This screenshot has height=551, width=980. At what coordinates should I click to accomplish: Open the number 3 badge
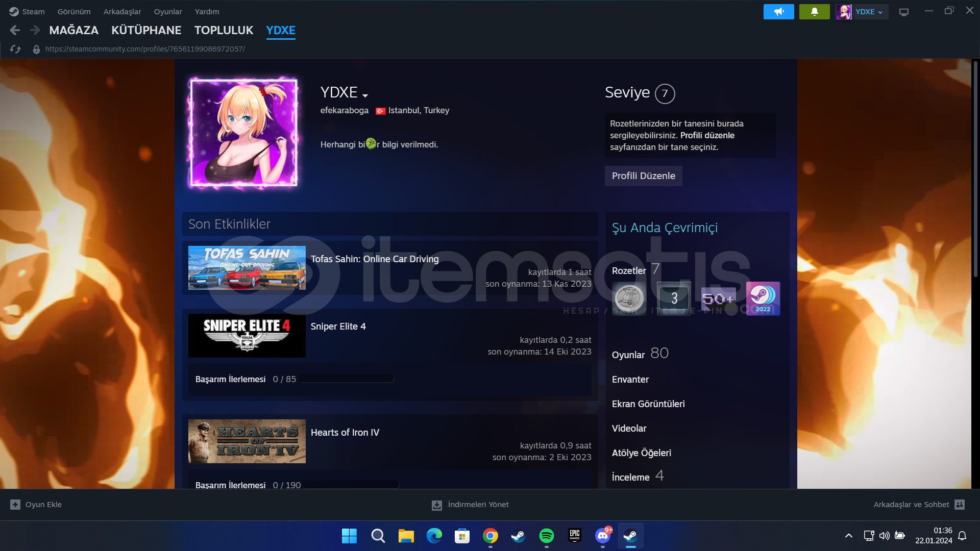tap(674, 298)
